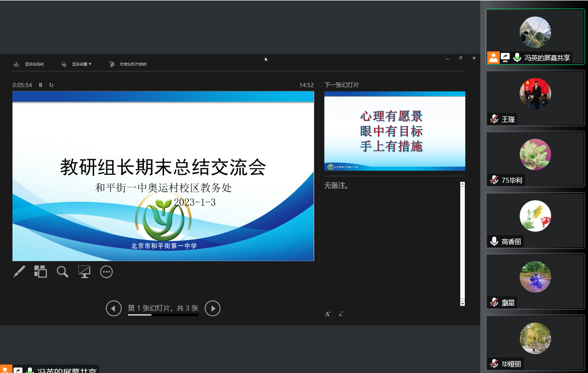This screenshot has width=588, height=373.
Task: Increase the notes text size
Action: 328,314
